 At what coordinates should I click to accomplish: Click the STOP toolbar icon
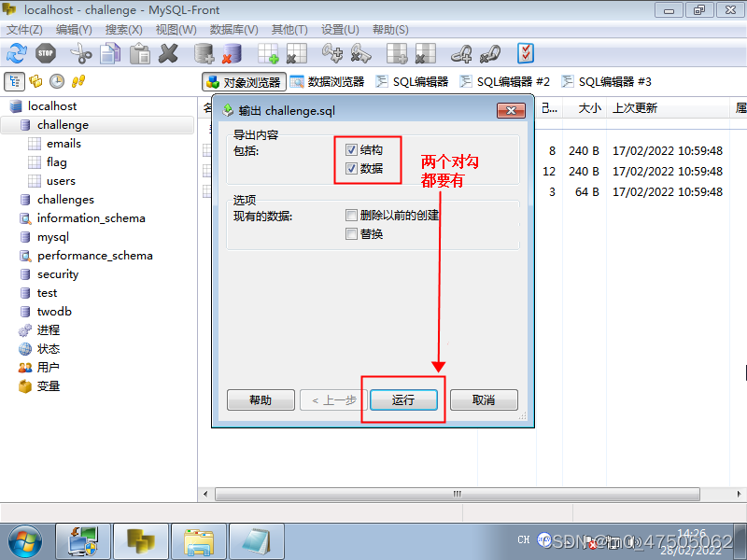point(46,53)
